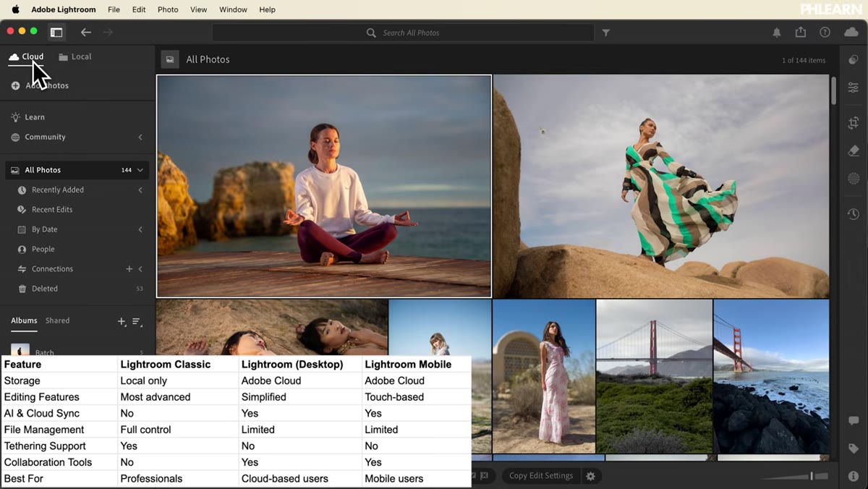
Task: Add a connection with plus icon
Action: click(129, 268)
